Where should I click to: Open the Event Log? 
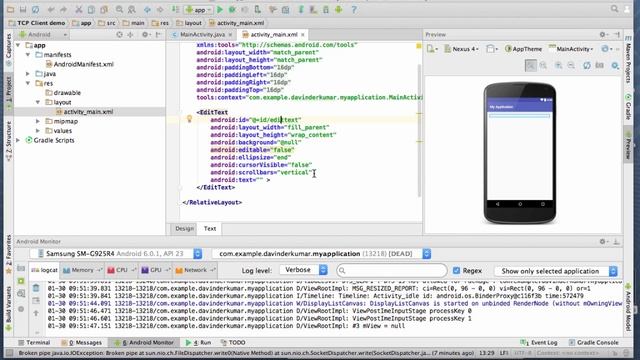tap(539, 342)
